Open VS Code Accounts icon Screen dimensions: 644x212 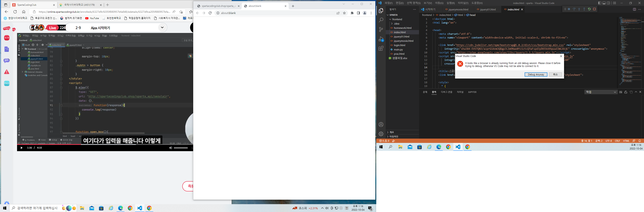381,124
